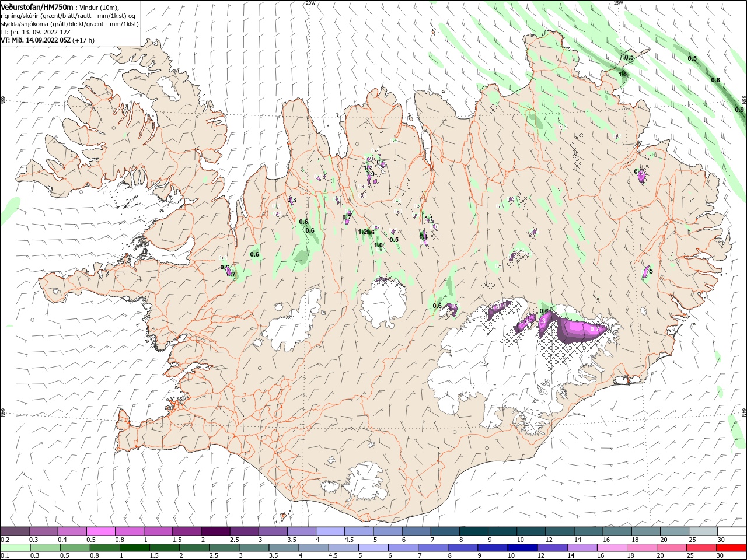This screenshot has height=560, width=747.
Task: Click the 20W longitude label at top
Action: [x=310, y=3]
